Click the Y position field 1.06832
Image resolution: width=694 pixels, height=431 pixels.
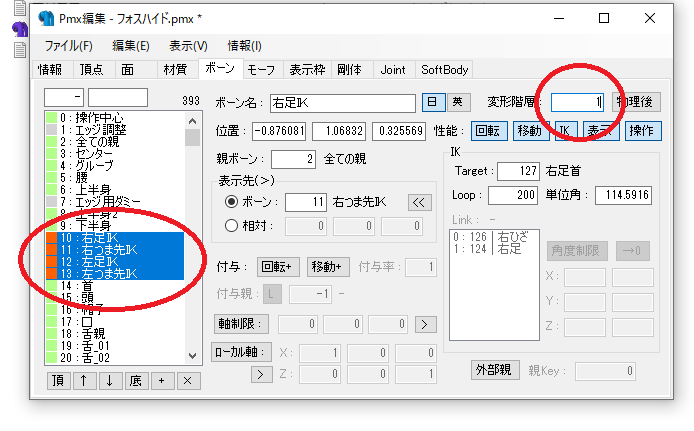click(339, 131)
